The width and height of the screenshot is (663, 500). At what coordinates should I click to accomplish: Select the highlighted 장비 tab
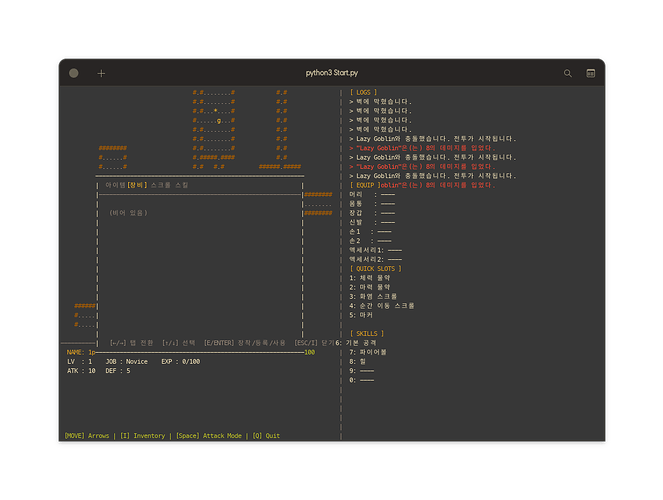(137, 185)
